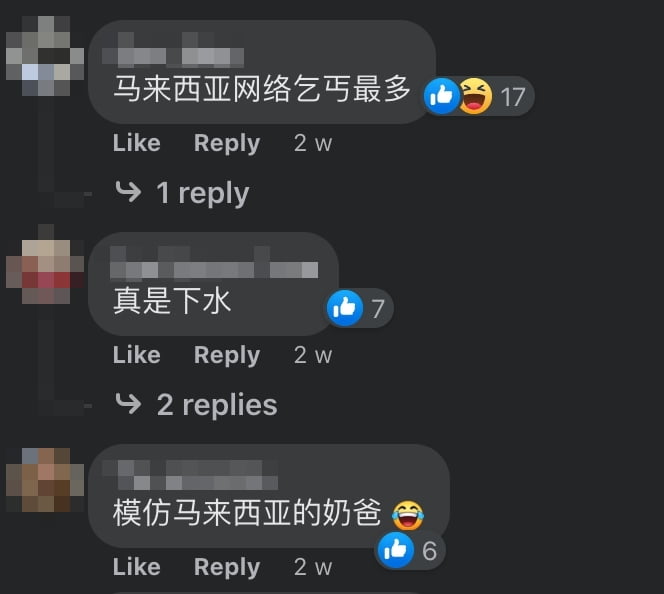Like the comment "马来西亚网络乞丐最多"

coord(137,143)
